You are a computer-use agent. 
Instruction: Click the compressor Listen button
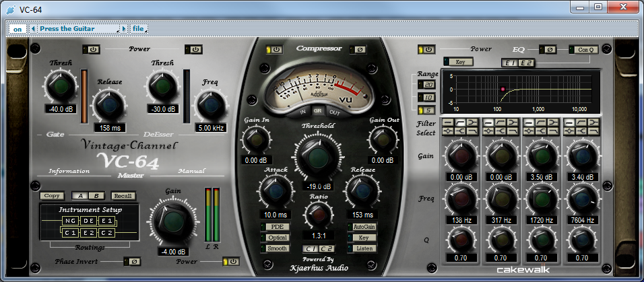tap(362, 248)
